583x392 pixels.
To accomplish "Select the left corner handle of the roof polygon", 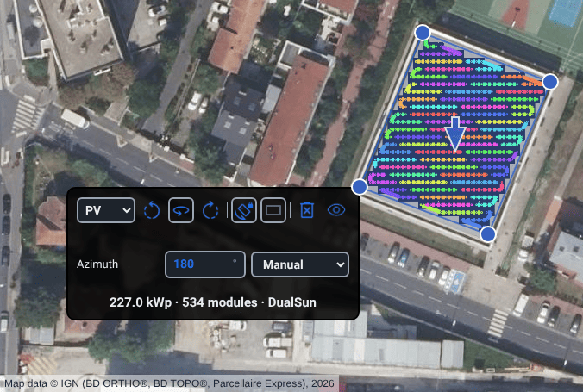I will pyautogui.click(x=360, y=187).
